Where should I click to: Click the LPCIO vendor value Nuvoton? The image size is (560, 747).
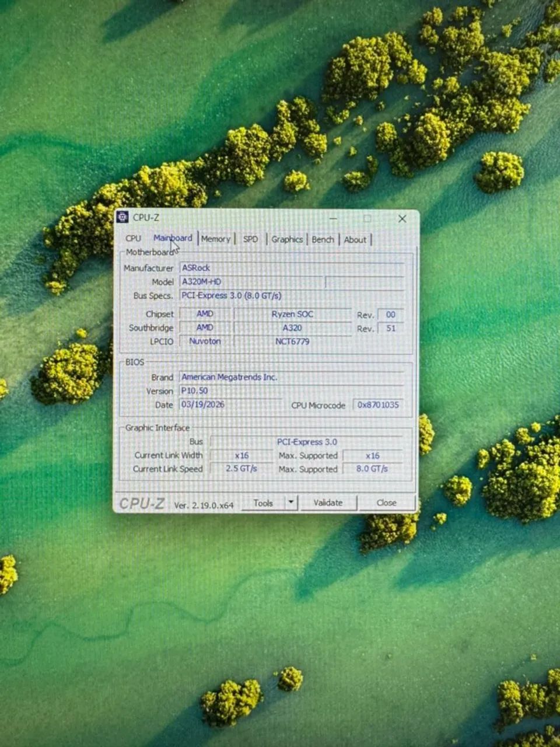[205, 341]
